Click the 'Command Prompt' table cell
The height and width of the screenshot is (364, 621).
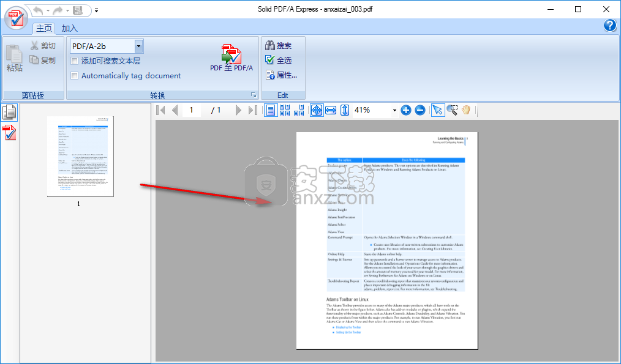point(341,237)
